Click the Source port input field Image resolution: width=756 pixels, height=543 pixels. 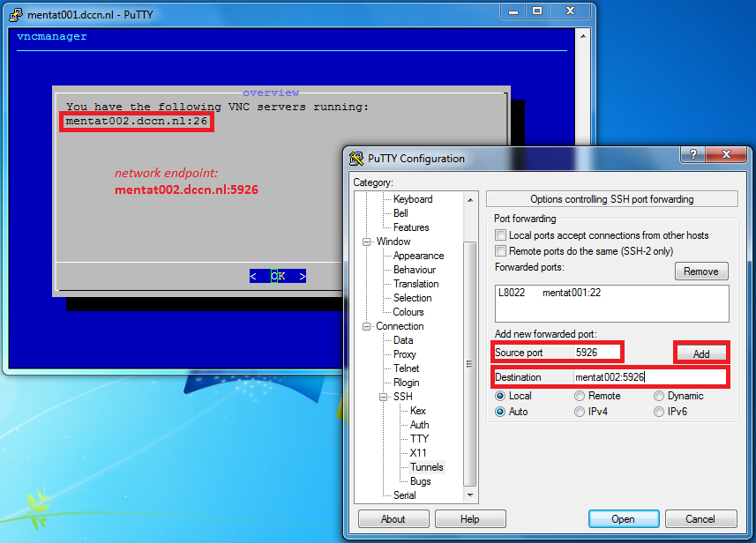[x=596, y=353]
